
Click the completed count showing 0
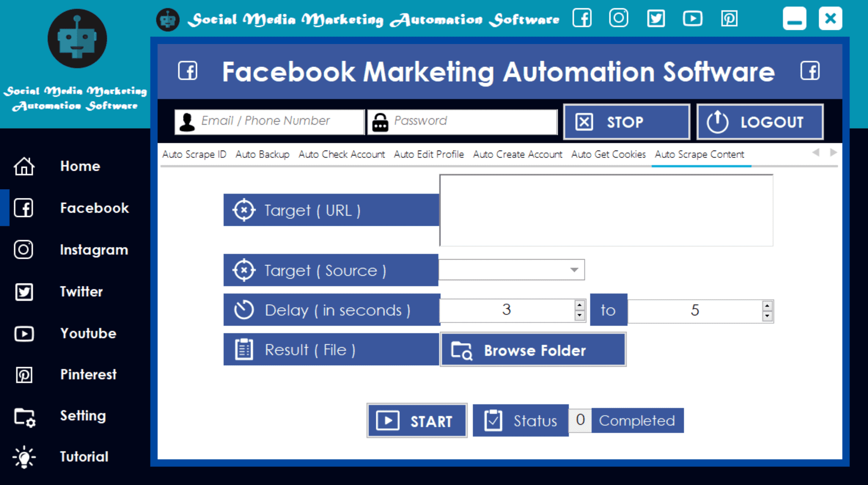(580, 420)
